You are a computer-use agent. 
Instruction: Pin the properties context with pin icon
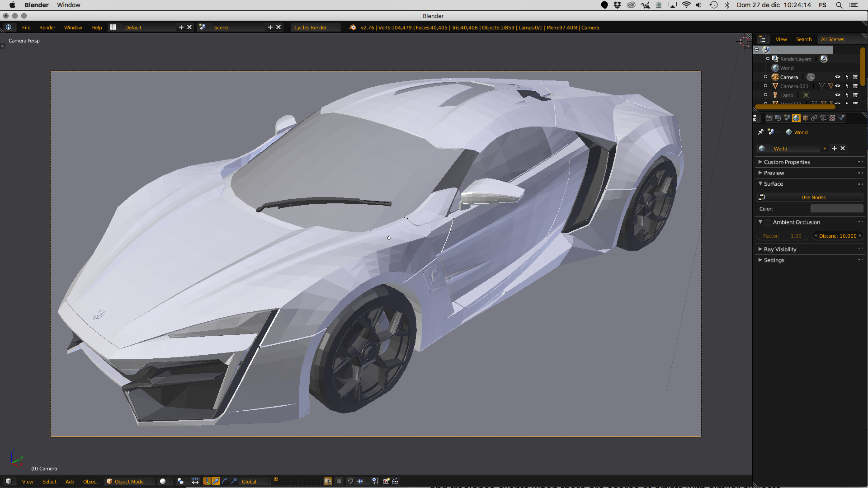click(x=760, y=132)
